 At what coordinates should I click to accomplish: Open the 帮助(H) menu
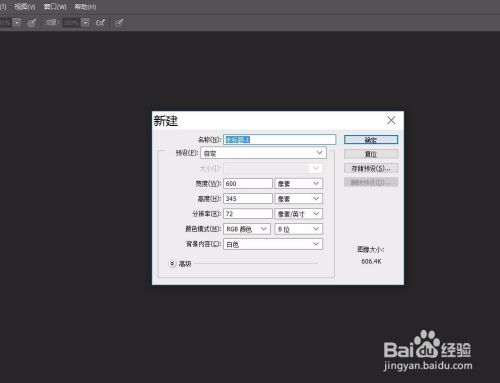[85, 7]
